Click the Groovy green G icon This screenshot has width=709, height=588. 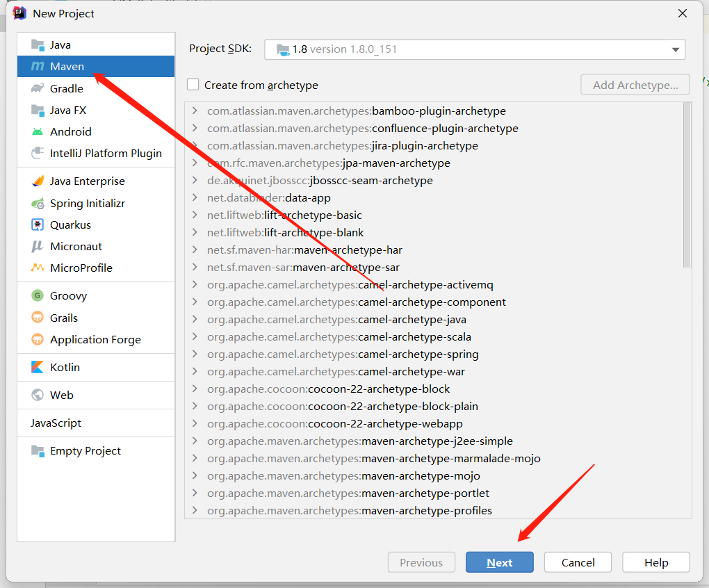click(38, 295)
